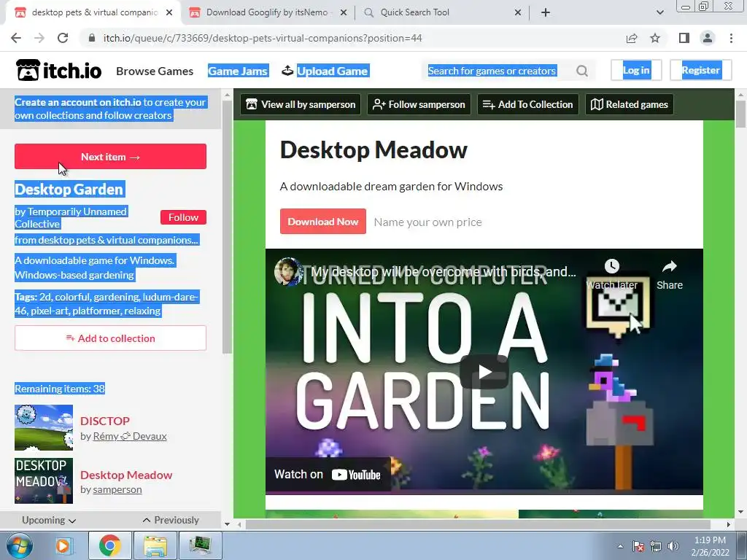
Task: Click the video channel avatar
Action: [x=288, y=271]
